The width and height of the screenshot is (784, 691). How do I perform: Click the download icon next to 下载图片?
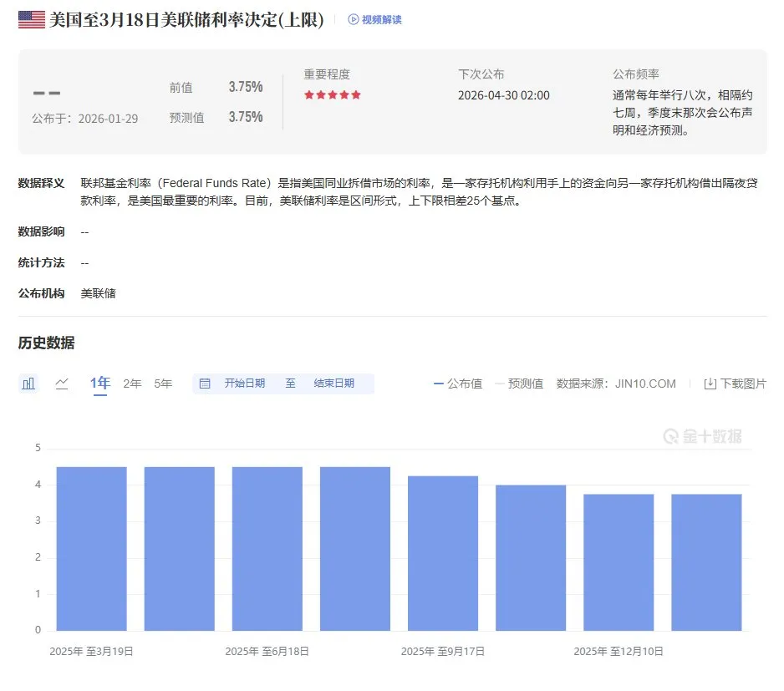click(710, 384)
